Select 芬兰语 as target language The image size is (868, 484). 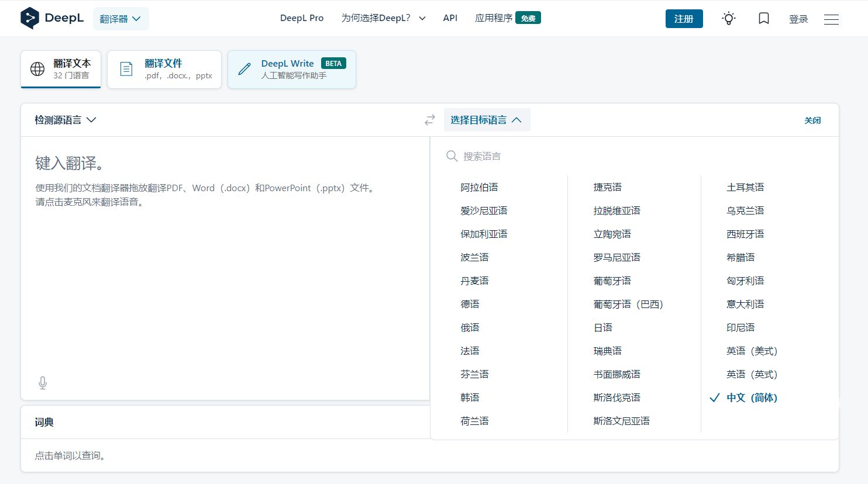474,374
